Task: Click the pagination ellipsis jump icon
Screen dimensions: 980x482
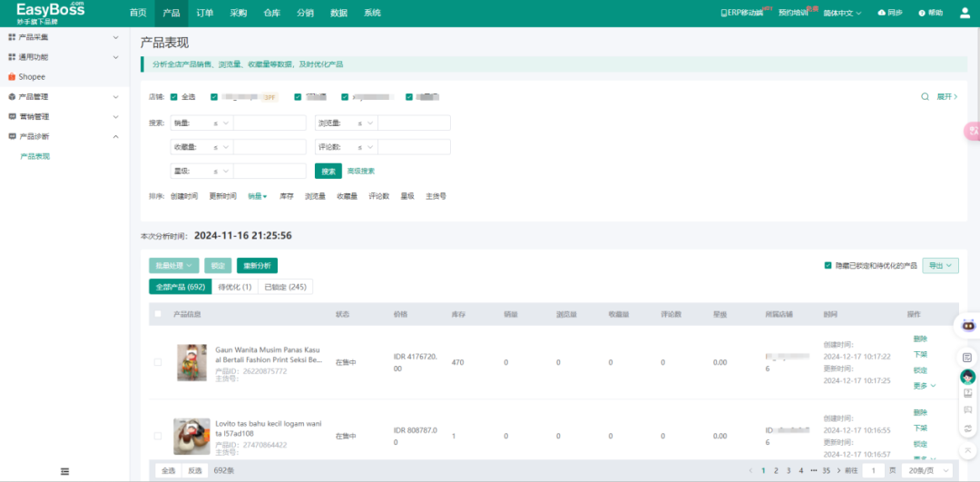Action: point(814,471)
